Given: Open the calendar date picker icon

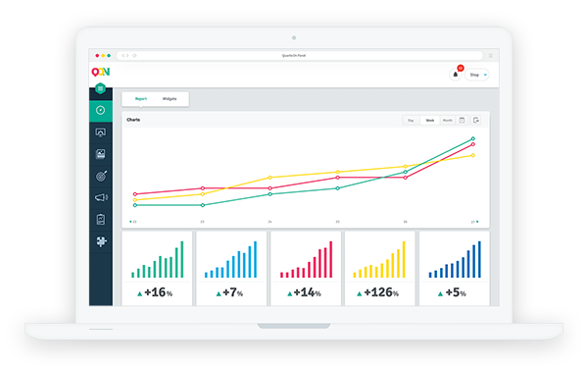Looking at the screenshot, I should coord(462,120).
